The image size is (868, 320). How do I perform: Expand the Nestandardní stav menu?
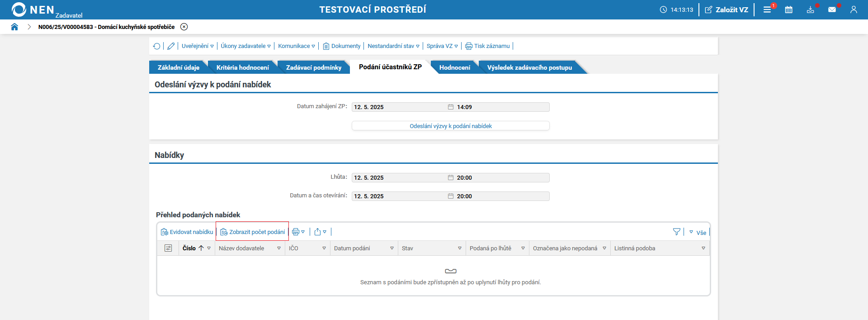[393, 46]
